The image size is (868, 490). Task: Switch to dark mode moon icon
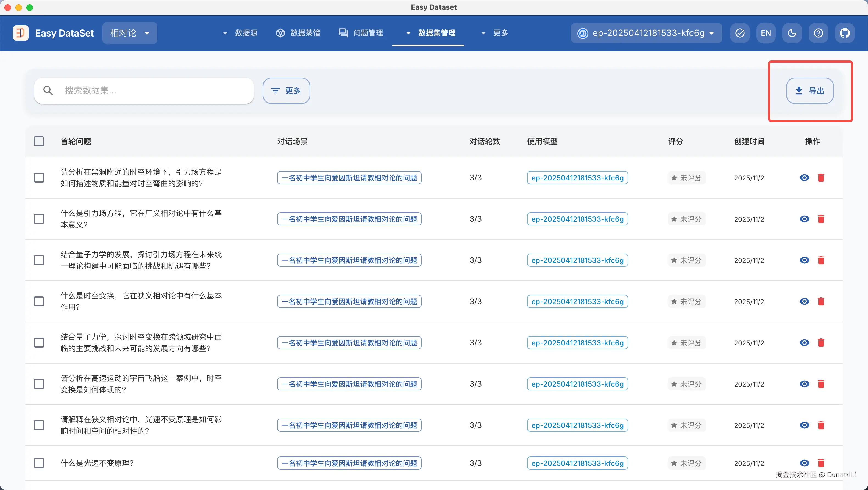click(792, 33)
